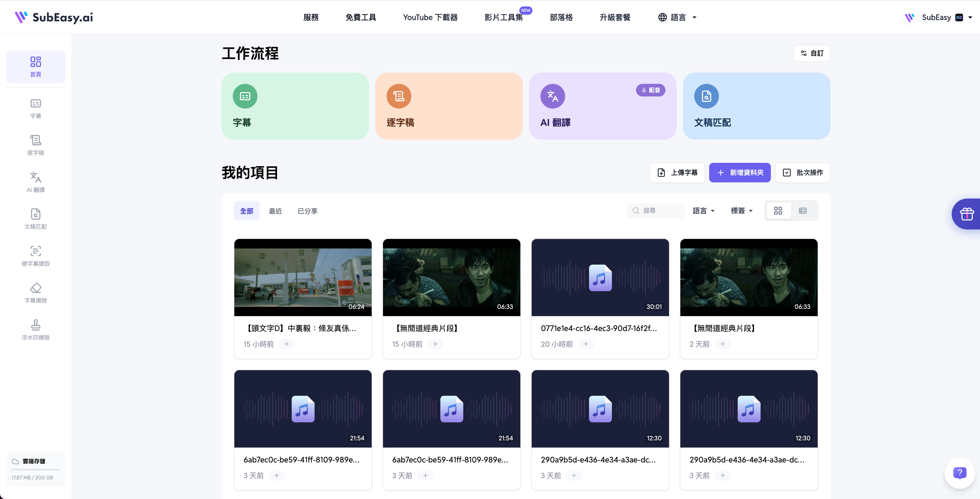Click the 17.87 MB / 200 GB storage text

(x=32, y=478)
